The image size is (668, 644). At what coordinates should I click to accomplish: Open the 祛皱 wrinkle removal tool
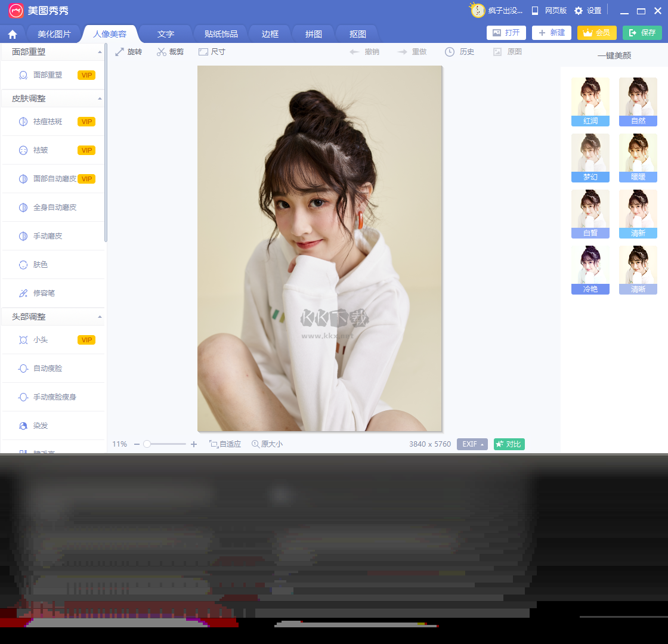tap(44, 150)
